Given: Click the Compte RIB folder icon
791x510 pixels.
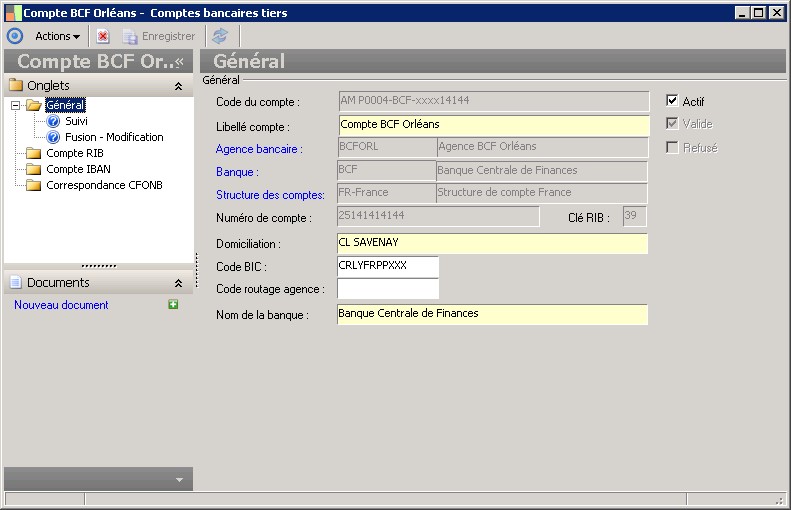Looking at the screenshot, I should (34, 153).
